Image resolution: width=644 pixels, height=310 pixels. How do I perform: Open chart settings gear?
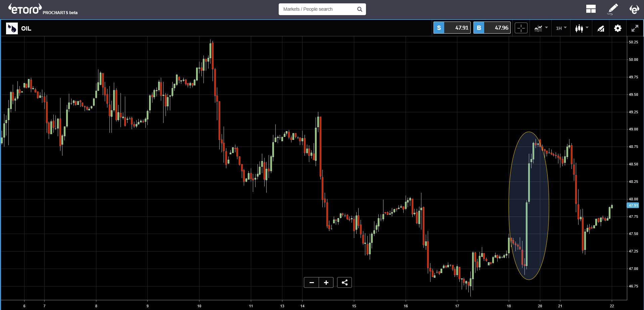point(618,28)
